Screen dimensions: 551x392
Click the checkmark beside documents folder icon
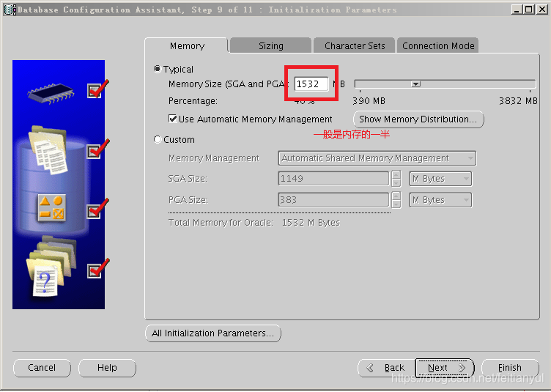point(97,149)
